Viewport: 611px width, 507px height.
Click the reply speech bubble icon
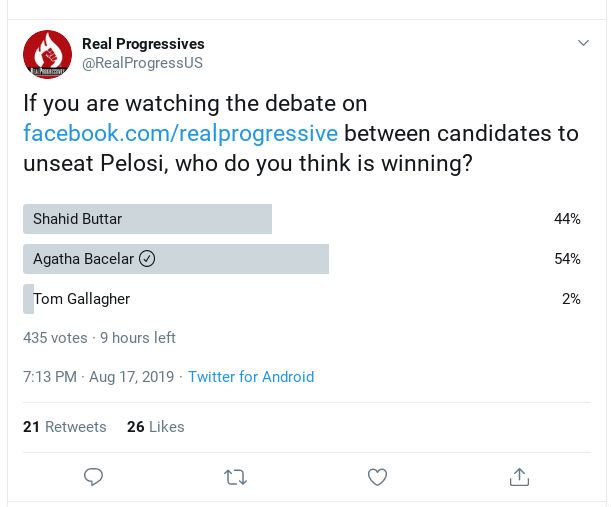94,477
